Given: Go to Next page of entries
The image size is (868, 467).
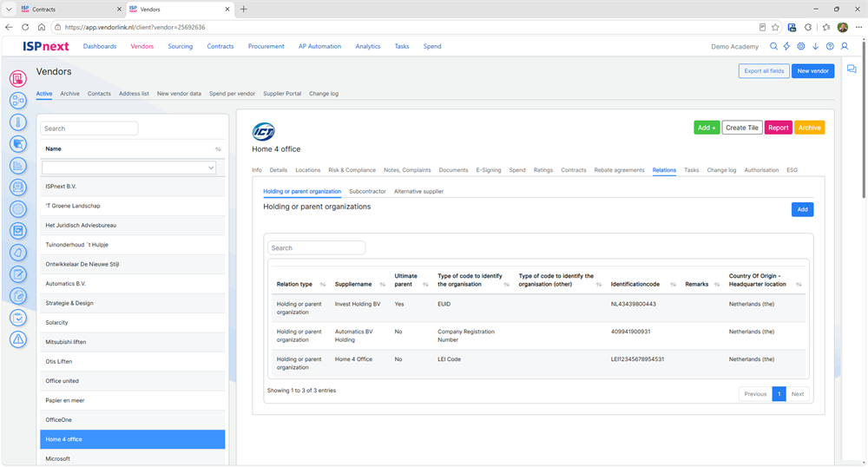Looking at the screenshot, I should [x=797, y=394].
